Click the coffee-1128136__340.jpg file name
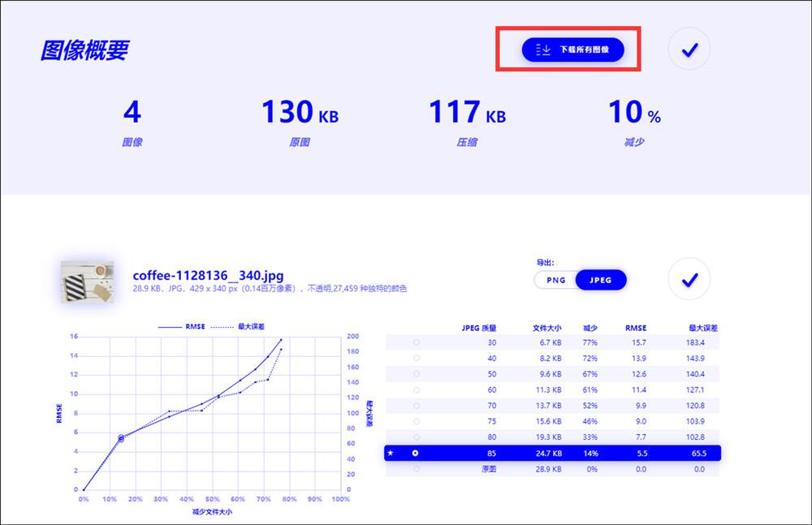 coord(208,275)
